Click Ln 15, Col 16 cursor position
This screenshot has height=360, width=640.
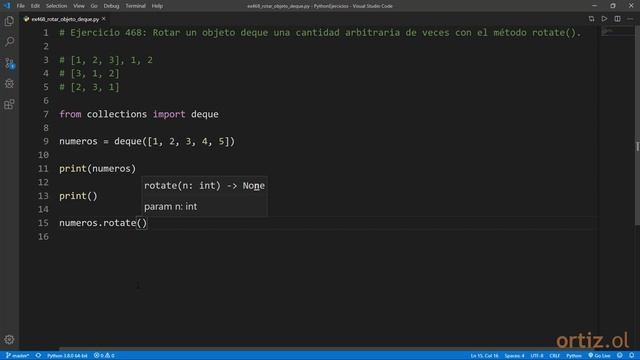tap(484, 356)
